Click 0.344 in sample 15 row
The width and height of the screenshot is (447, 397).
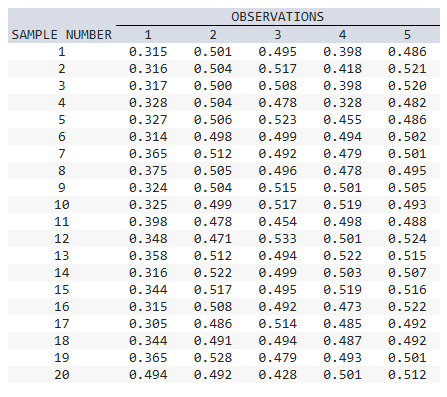coord(148,290)
